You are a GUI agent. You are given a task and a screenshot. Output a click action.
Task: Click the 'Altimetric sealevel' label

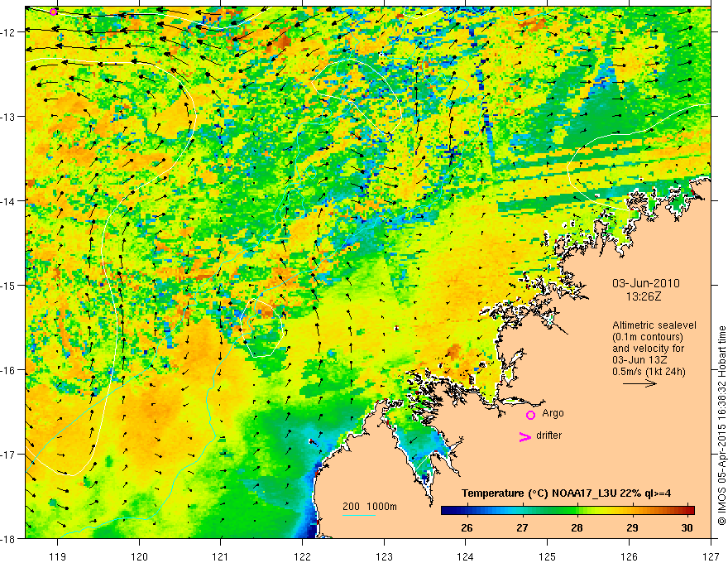(x=654, y=325)
